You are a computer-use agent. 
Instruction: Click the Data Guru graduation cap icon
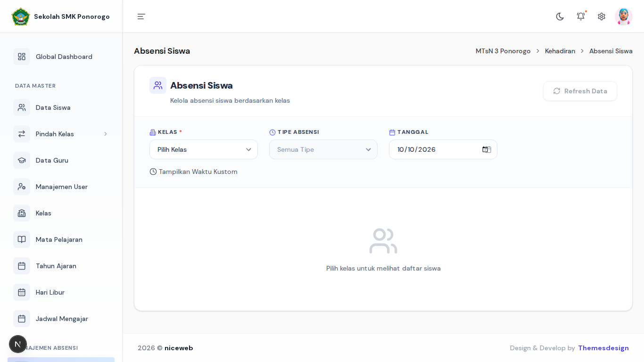click(x=22, y=160)
